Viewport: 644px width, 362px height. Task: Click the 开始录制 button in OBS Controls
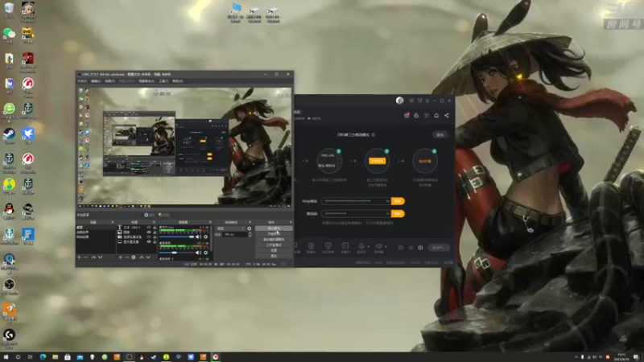click(274, 233)
